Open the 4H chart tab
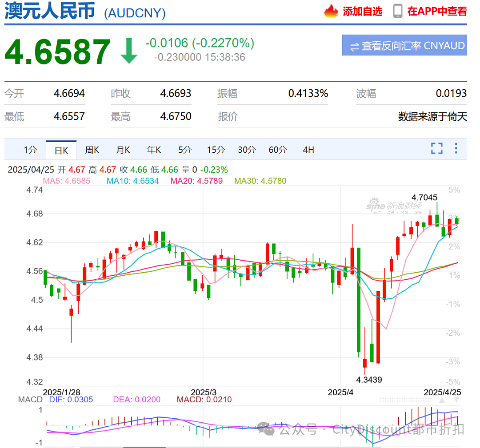480x448 pixels. coord(308,150)
